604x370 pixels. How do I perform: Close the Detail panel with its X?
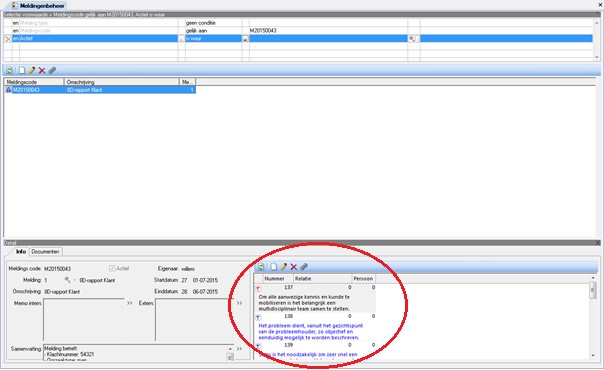pyautogui.click(x=598, y=243)
